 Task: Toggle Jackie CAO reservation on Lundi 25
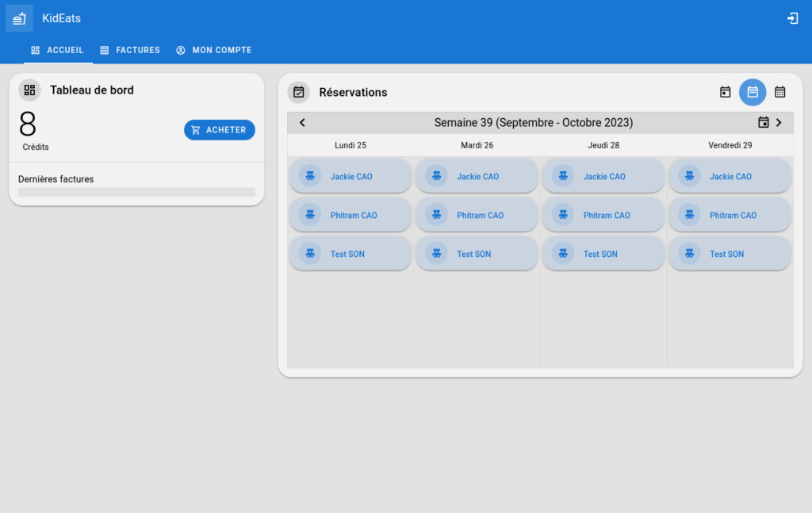click(x=350, y=176)
